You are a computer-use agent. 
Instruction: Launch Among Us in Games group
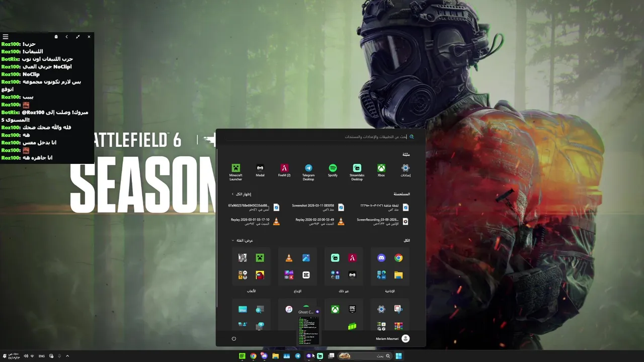click(x=260, y=275)
